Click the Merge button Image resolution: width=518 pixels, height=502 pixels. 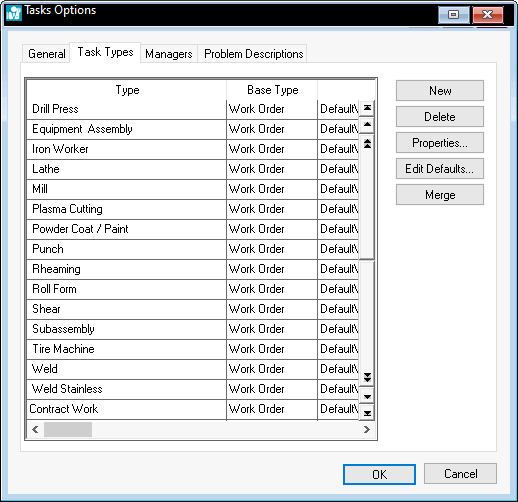(x=440, y=194)
